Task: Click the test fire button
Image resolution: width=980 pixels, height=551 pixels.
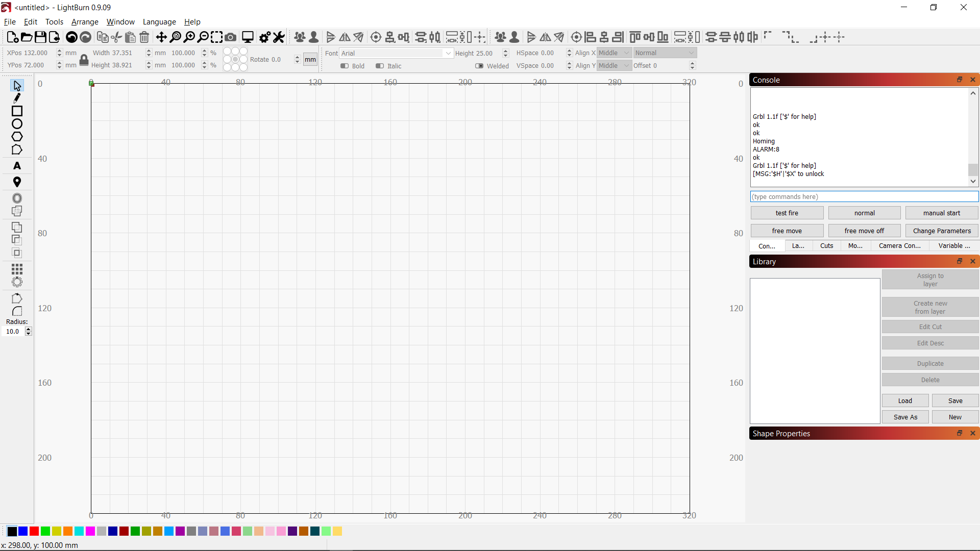Action: click(x=787, y=213)
